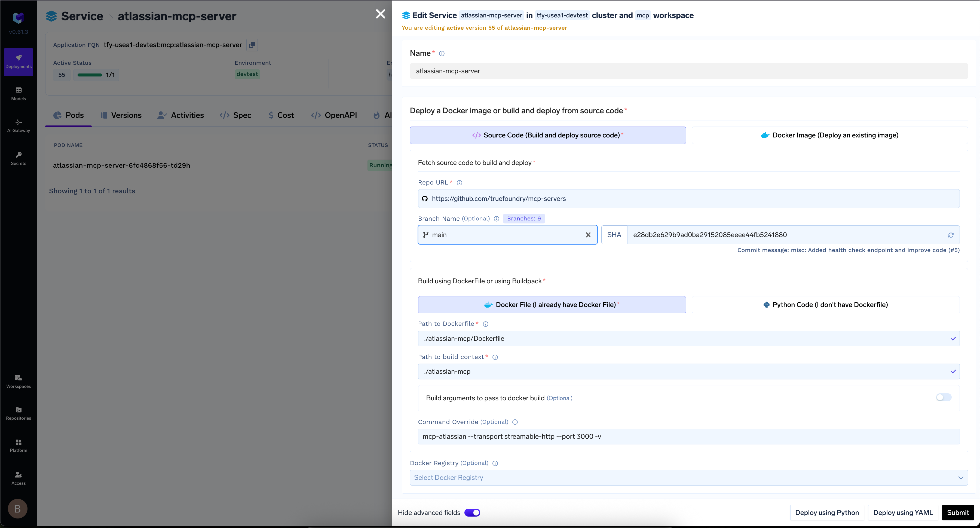This screenshot has width=980, height=528.
Task: Switch to the OpenAPI tab
Action: click(x=334, y=115)
